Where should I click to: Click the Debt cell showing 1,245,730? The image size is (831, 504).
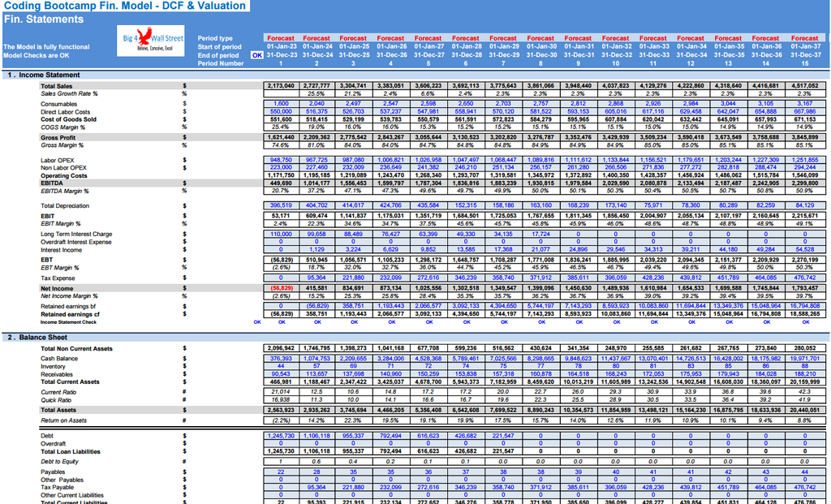281,436
